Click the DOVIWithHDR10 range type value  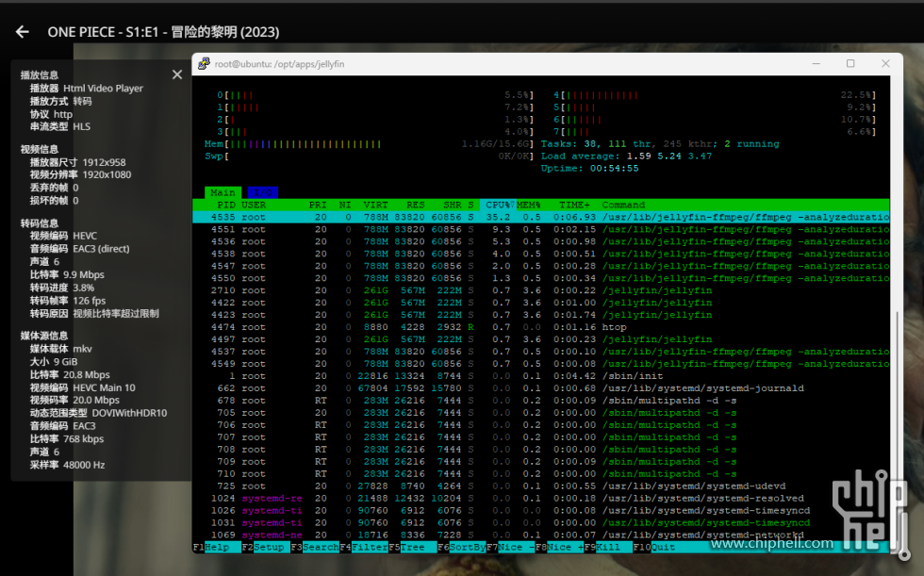(129, 414)
